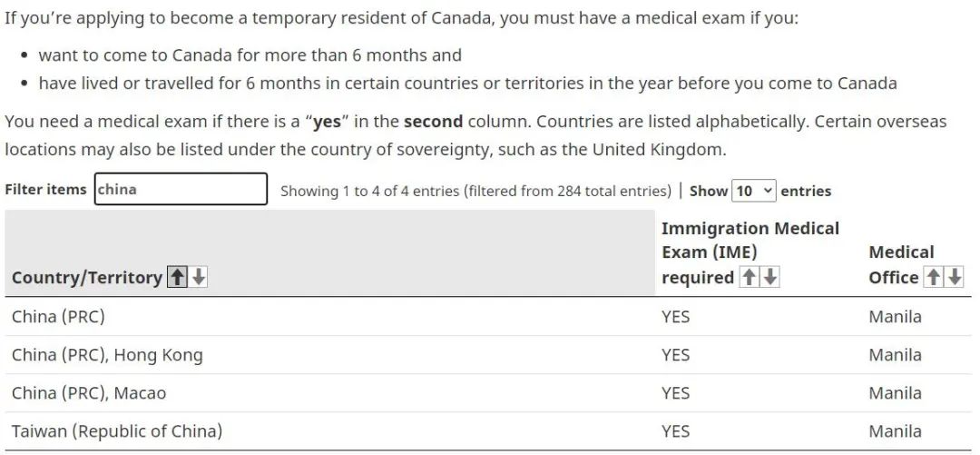Sort IME required column ascending

click(x=748, y=277)
